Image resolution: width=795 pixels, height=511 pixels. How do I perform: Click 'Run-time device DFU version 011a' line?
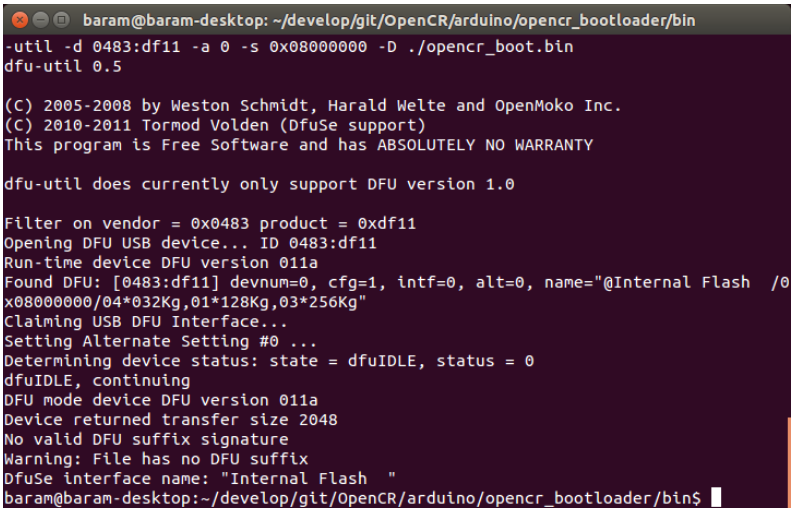(161, 263)
